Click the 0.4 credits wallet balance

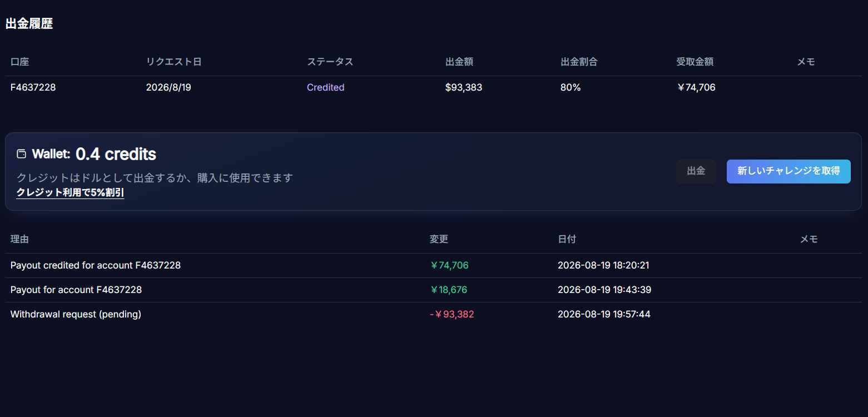[x=116, y=154]
